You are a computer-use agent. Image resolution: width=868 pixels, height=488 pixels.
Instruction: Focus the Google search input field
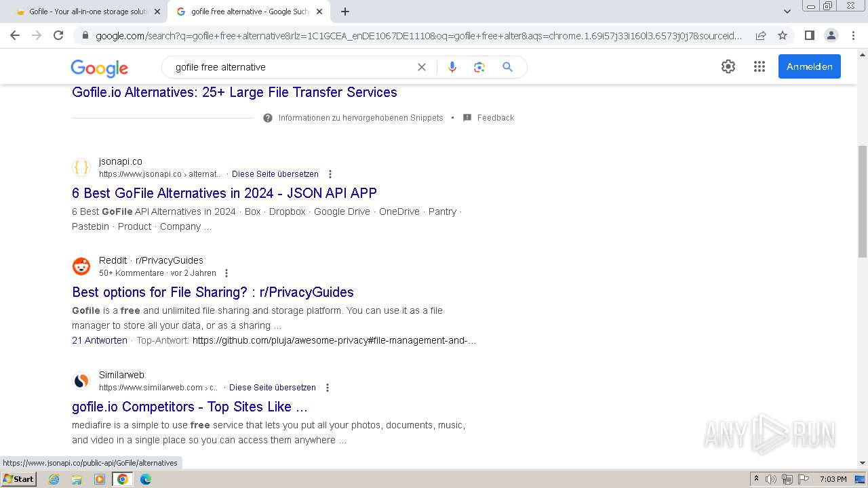coord(292,67)
